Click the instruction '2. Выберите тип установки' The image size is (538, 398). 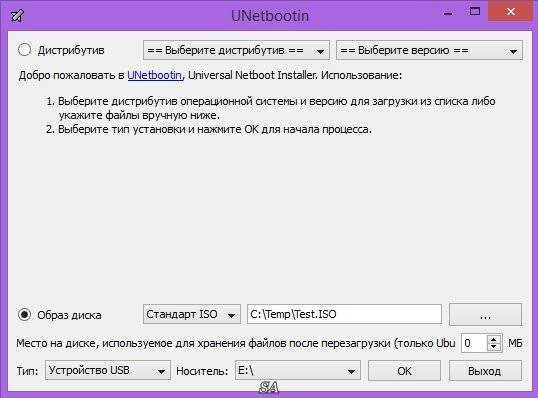click(209, 129)
